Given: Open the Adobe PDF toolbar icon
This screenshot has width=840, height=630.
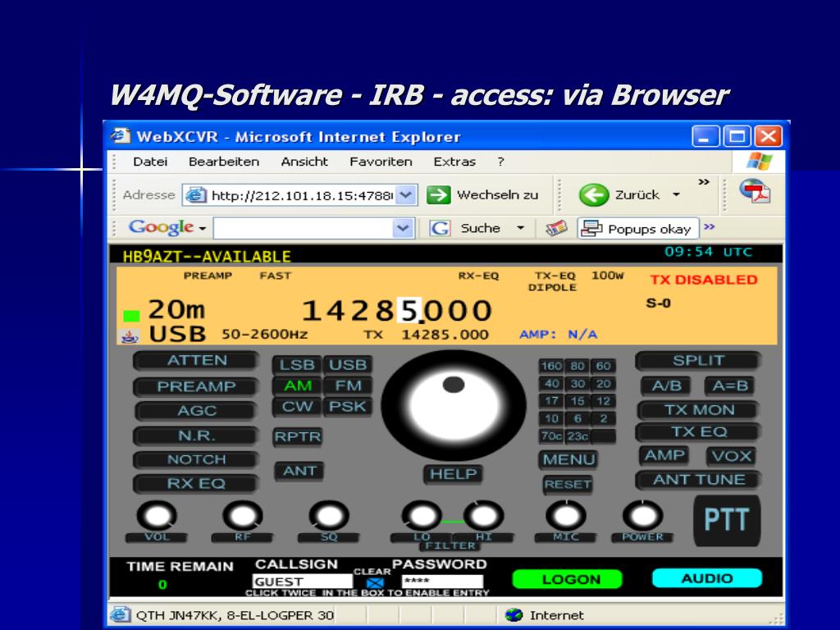Looking at the screenshot, I should 756,191.
